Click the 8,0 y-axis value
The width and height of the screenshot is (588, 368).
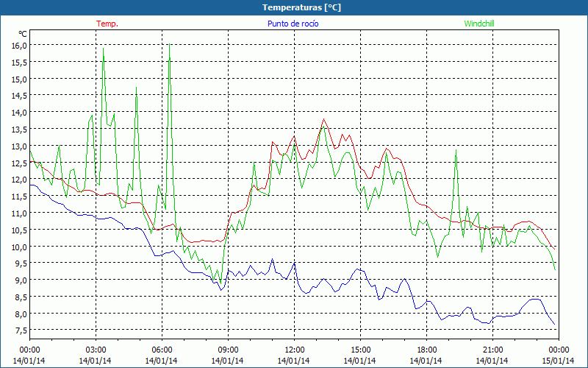(21, 314)
